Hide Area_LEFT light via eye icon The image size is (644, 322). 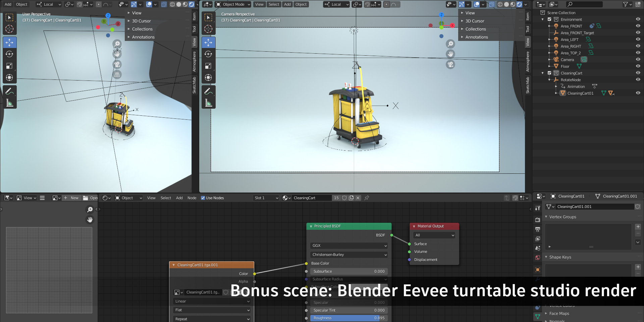coord(638,40)
